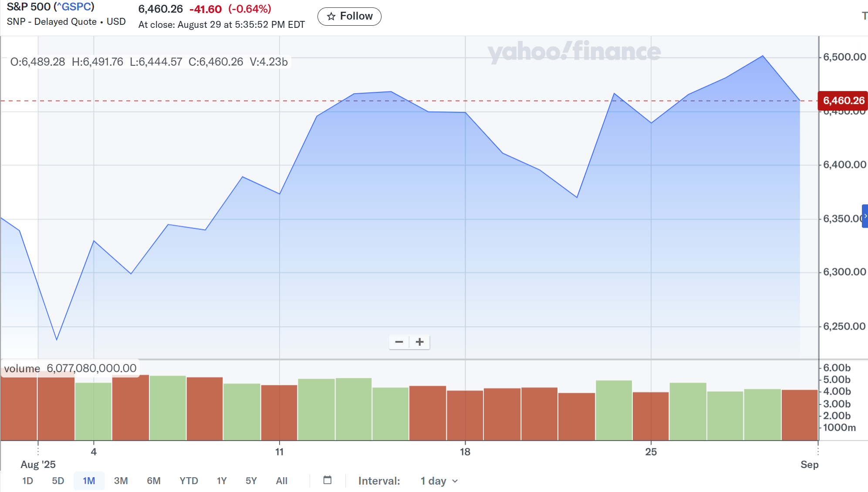The image size is (868, 492).
Task: Switch to 3M time range
Action: [x=121, y=481]
